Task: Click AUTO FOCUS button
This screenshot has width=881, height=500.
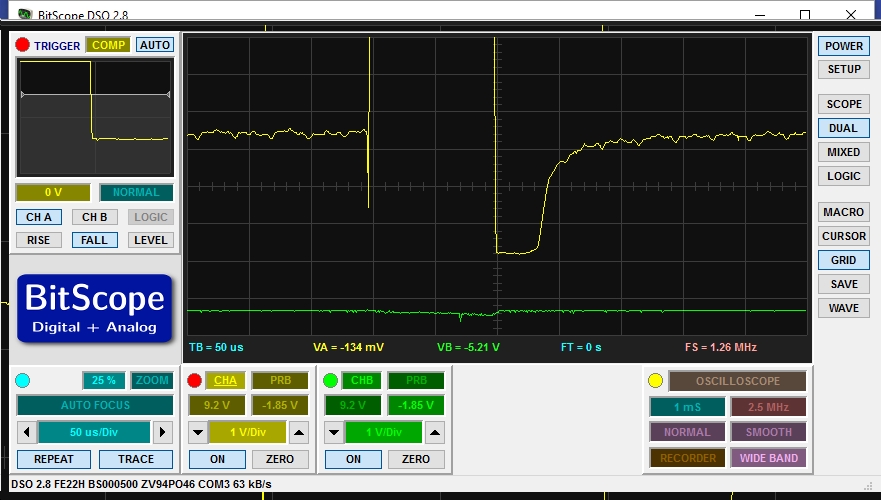Action: pos(95,405)
